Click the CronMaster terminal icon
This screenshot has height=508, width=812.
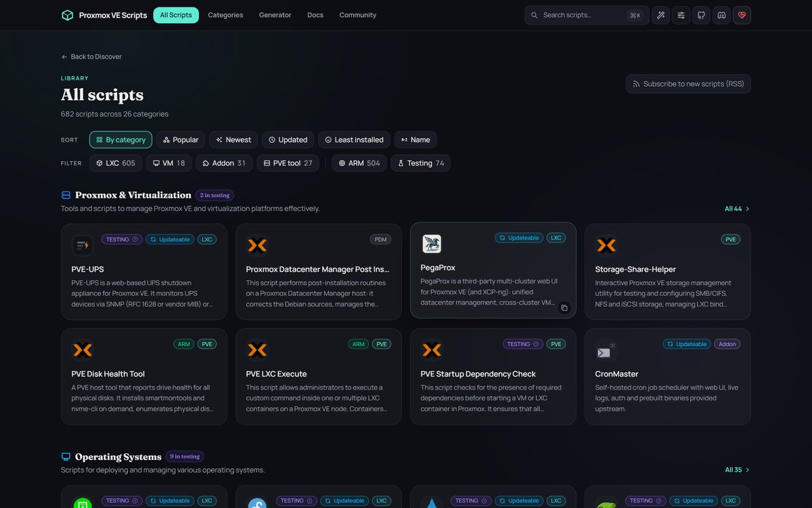[x=606, y=350]
